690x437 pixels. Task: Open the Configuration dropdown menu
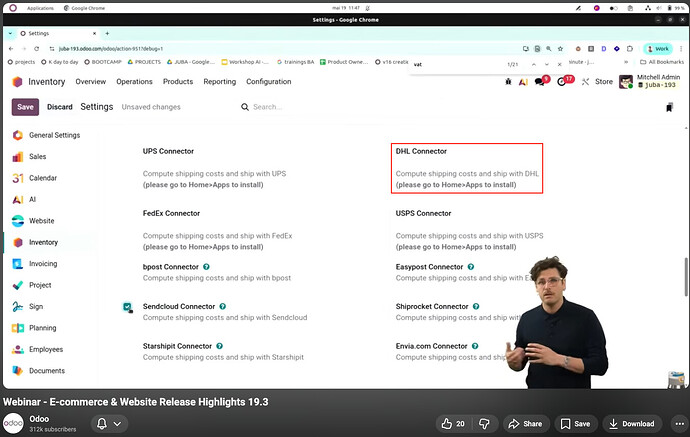point(268,82)
